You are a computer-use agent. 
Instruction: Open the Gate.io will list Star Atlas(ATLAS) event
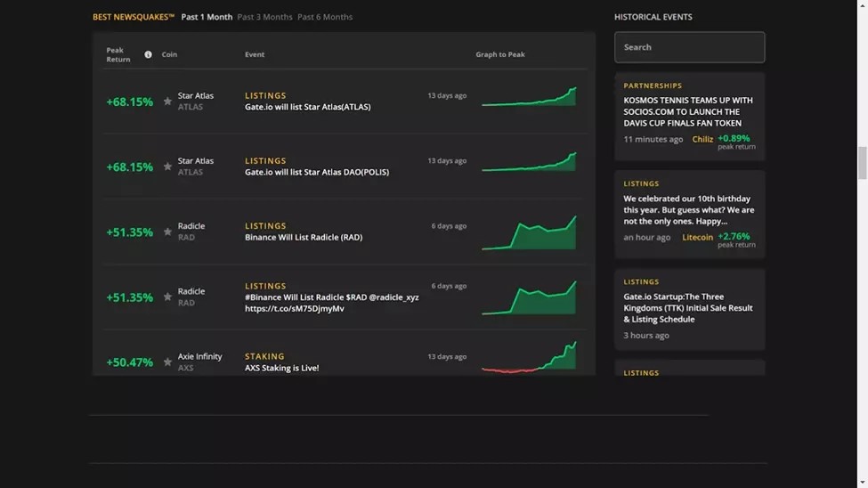[308, 107]
